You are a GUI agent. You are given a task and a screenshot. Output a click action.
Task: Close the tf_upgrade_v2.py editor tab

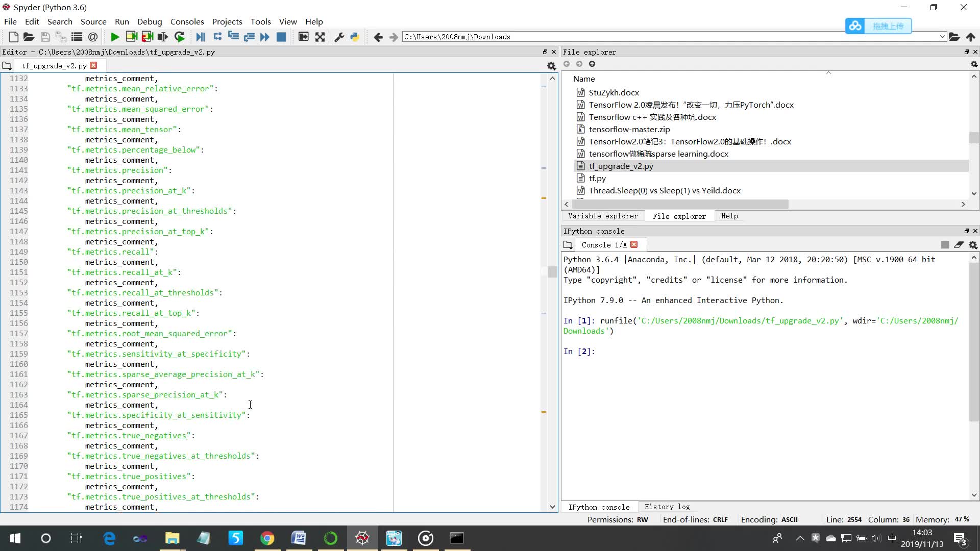[x=93, y=65]
